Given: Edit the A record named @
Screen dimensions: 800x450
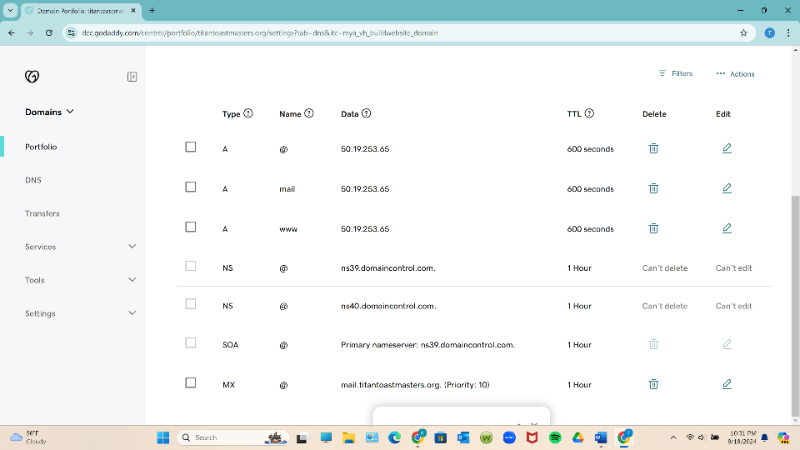Looking at the screenshot, I should pyautogui.click(x=727, y=148).
